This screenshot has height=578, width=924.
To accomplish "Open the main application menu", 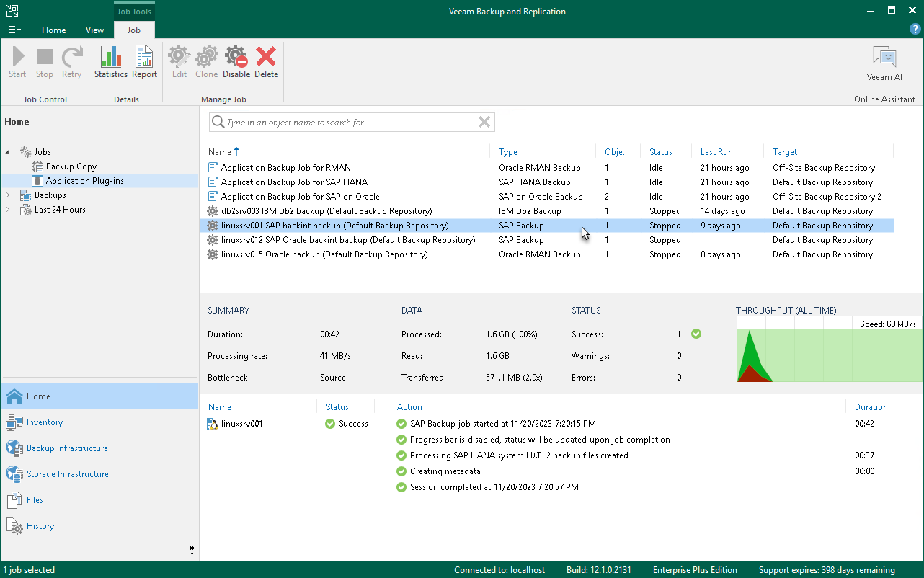I will tap(14, 29).
